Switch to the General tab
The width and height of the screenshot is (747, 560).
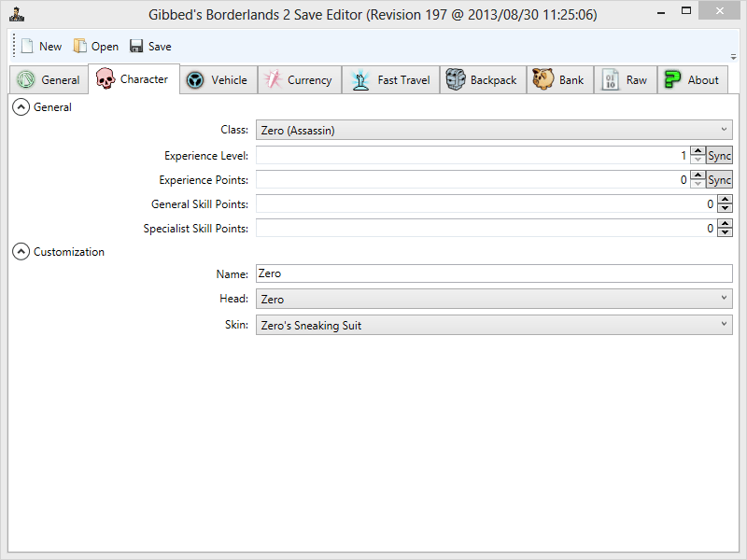49,80
